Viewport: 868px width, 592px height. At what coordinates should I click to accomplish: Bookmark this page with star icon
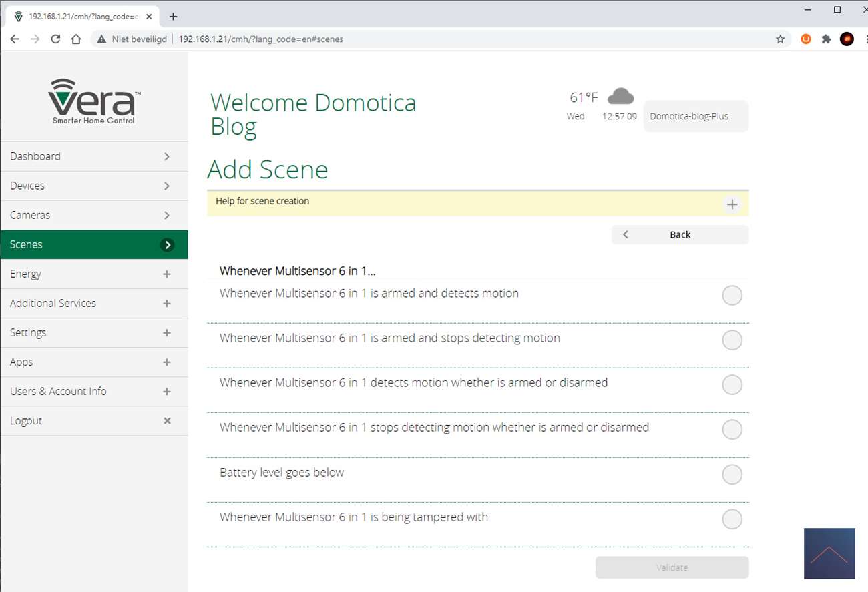tap(780, 39)
